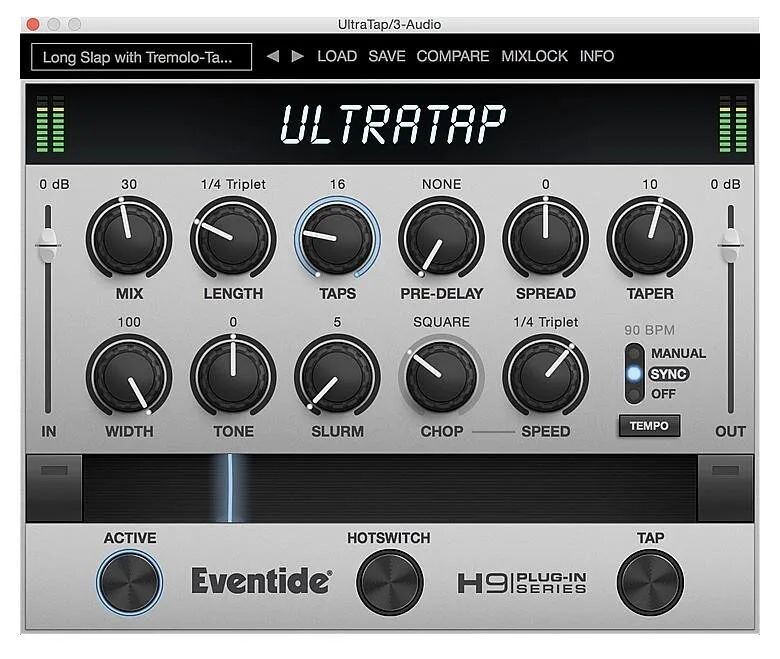Click the WIDTH knob
This screenshot has height=659, width=780.
point(129,376)
